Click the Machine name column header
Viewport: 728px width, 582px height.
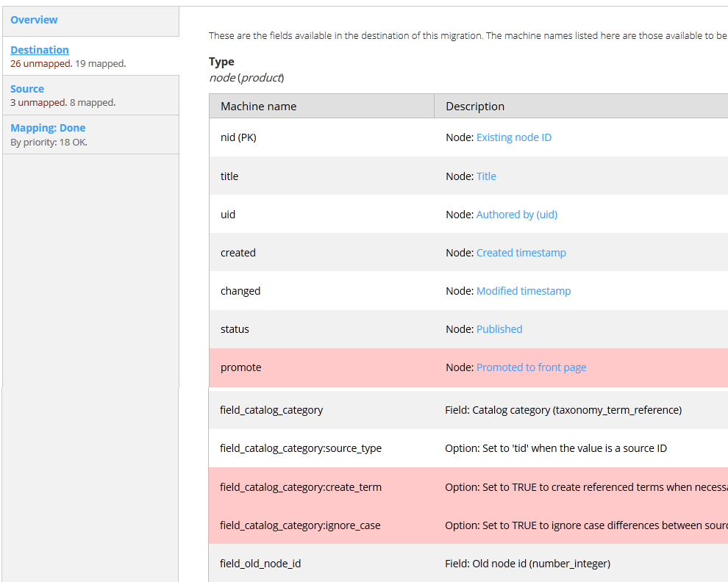(258, 107)
